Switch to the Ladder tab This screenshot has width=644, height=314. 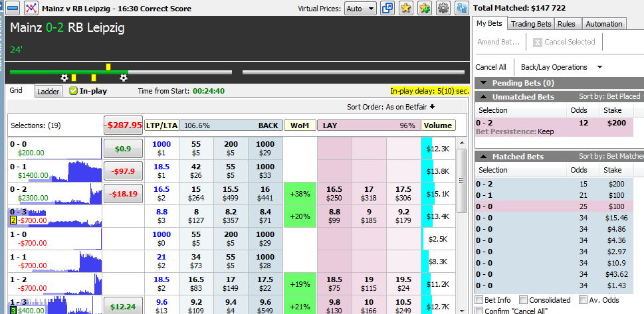(49, 92)
